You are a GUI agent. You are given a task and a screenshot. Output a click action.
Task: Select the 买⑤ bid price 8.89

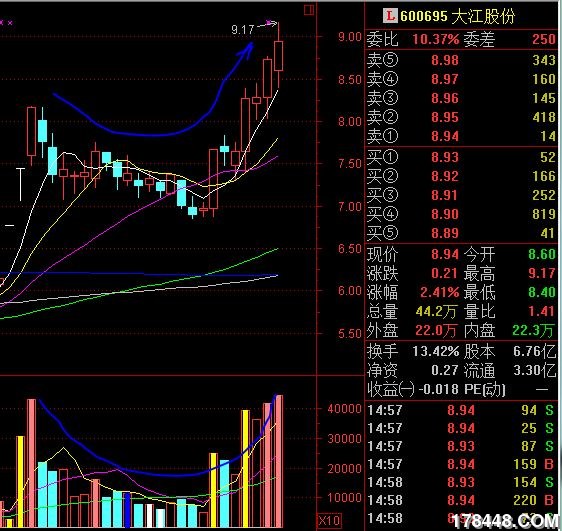pos(445,233)
